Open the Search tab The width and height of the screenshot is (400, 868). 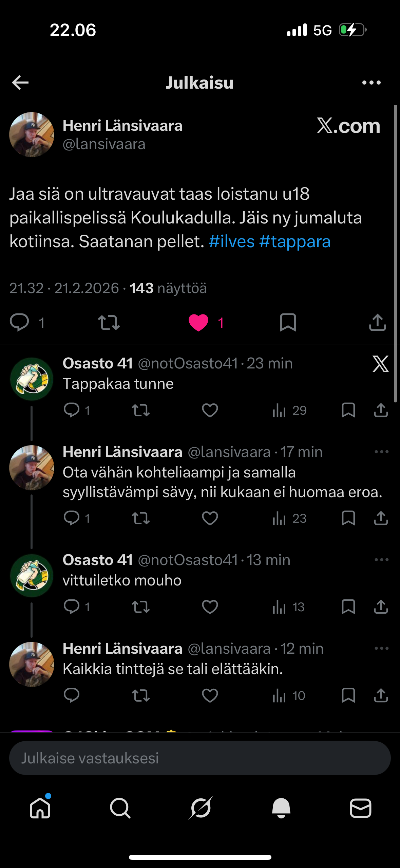click(x=120, y=808)
